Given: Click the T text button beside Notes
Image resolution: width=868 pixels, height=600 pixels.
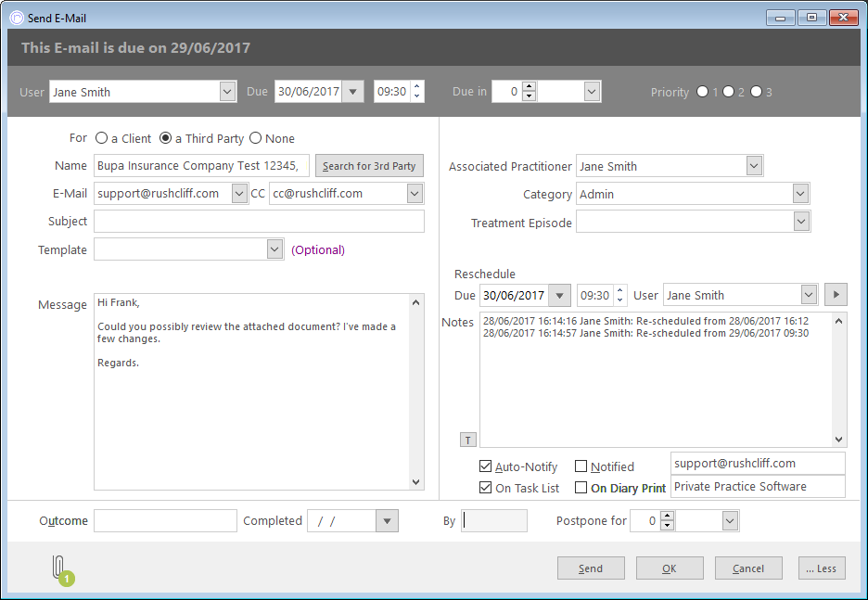Looking at the screenshot, I should pyautogui.click(x=467, y=440).
